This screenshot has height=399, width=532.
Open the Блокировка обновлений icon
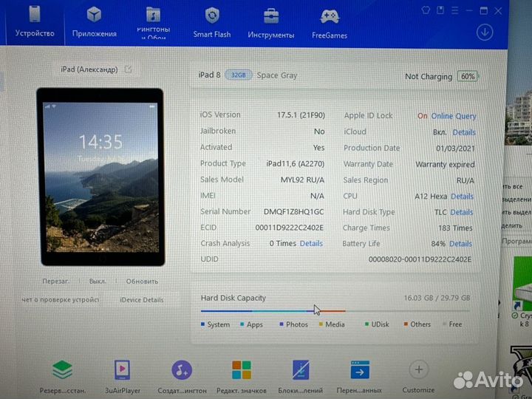[x=301, y=370]
